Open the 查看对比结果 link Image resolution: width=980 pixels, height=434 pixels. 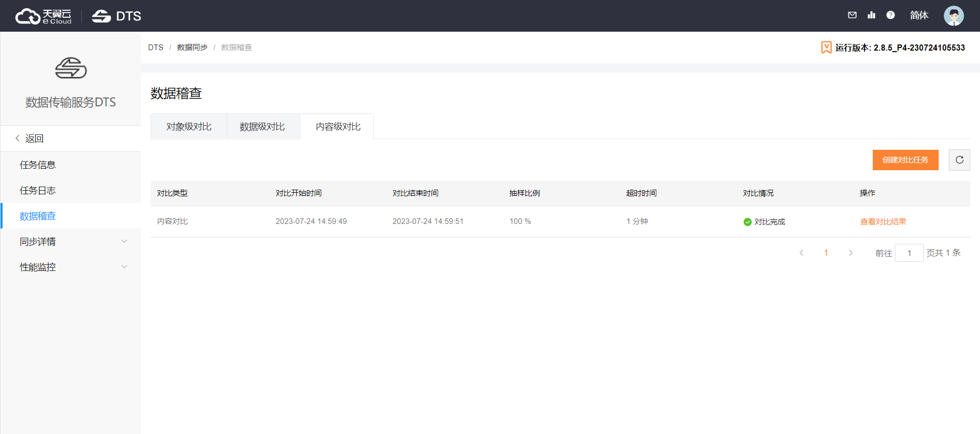tap(883, 221)
